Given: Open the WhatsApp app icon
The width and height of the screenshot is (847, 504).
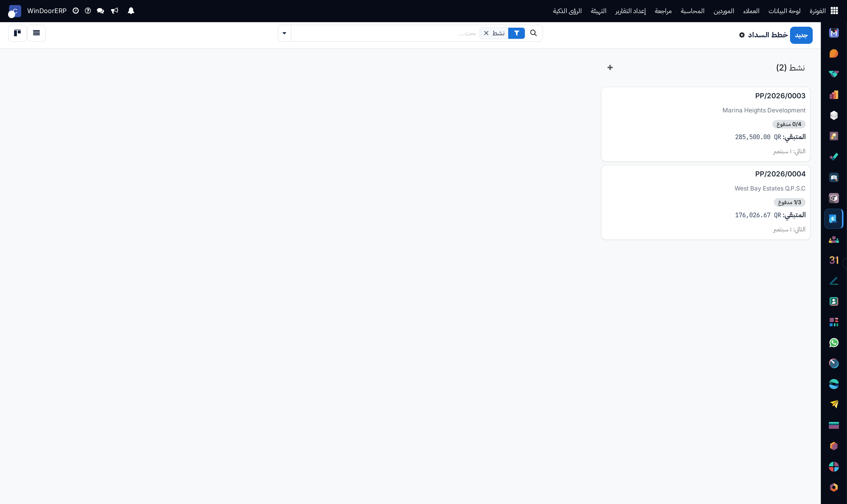Looking at the screenshot, I should click(x=834, y=343).
